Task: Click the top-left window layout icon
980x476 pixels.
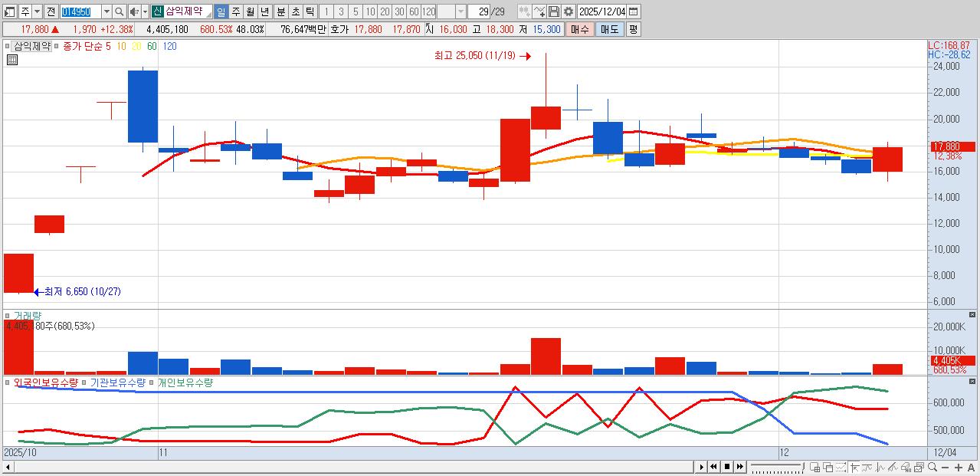Action: pyautogui.click(x=9, y=11)
